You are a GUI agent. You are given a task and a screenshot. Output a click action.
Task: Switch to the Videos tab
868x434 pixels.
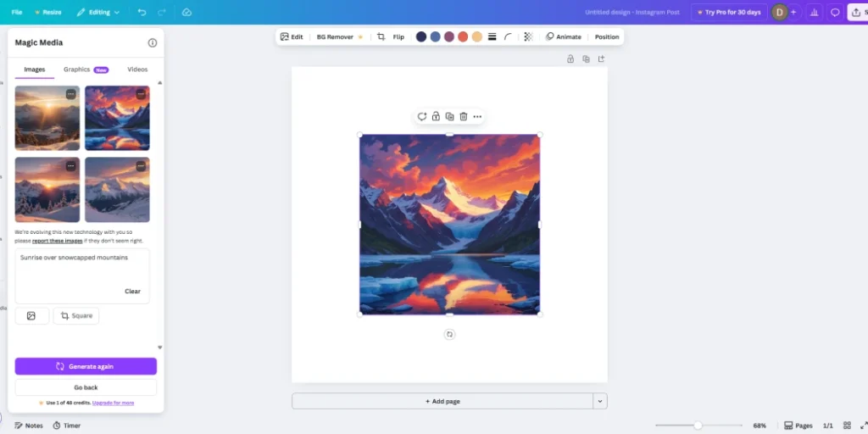coord(137,70)
